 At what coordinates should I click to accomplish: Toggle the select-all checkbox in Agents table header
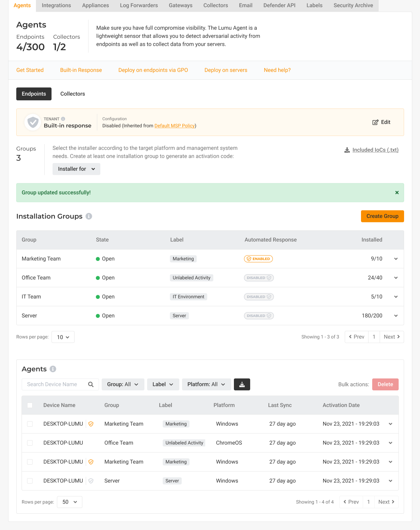point(30,405)
